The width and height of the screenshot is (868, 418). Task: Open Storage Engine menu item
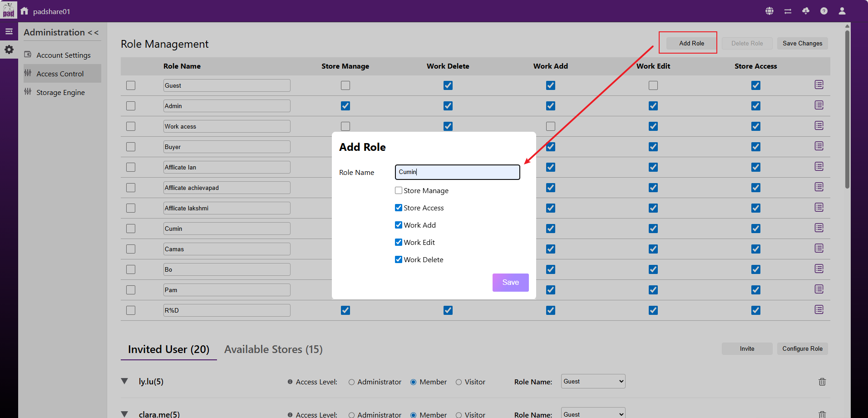click(60, 92)
